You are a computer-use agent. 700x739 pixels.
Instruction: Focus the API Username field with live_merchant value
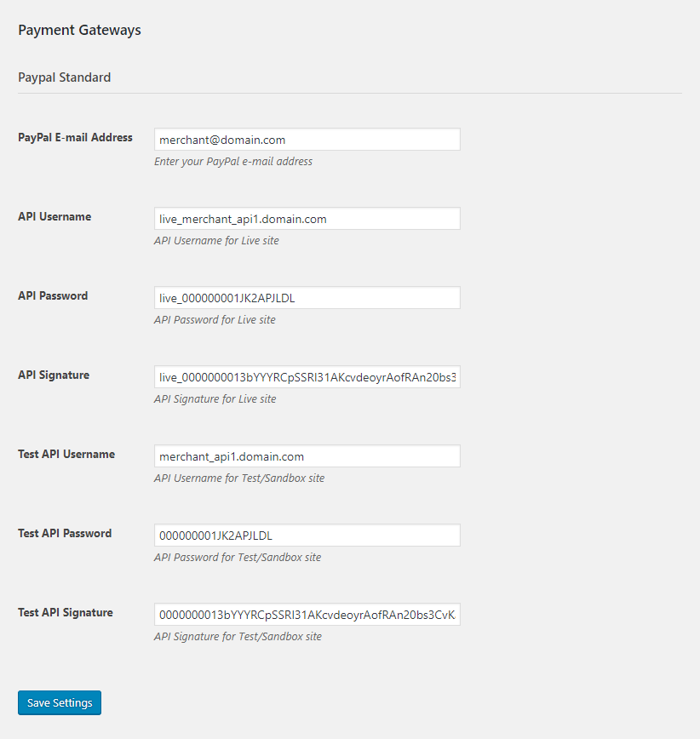click(x=307, y=219)
